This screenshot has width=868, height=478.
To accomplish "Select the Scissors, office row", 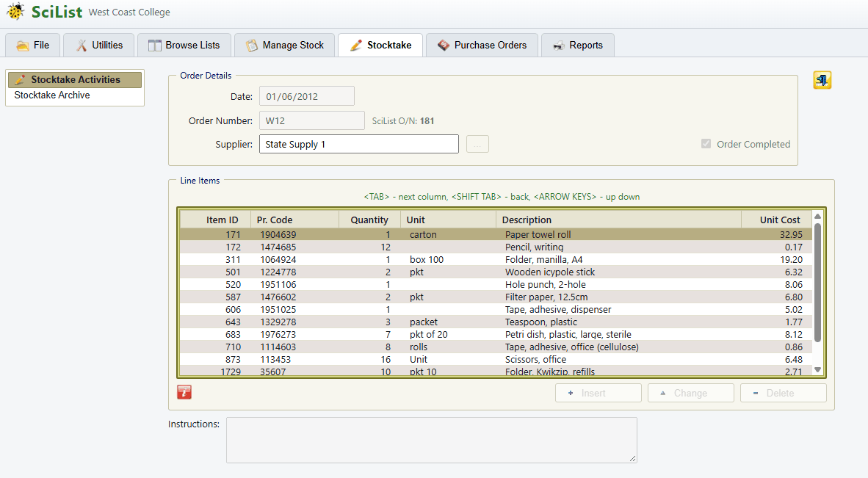I will point(496,360).
